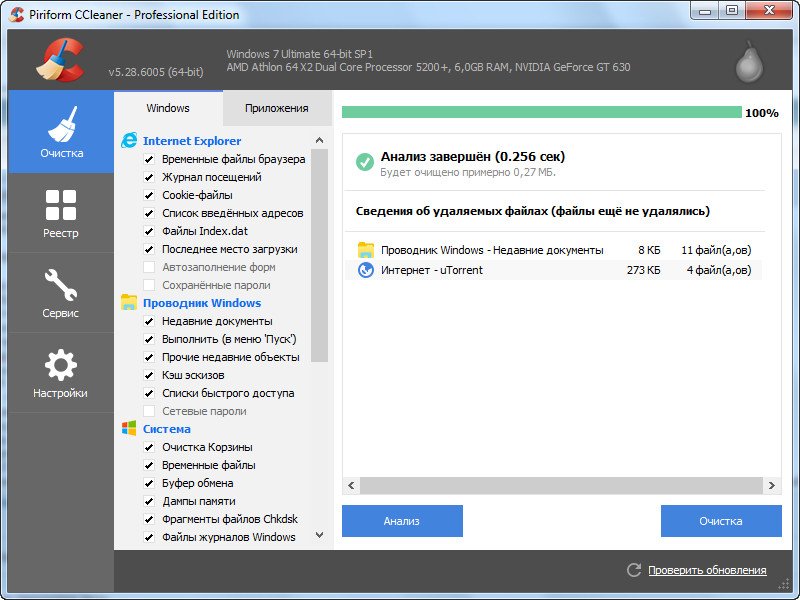
Task: Click the Анализ button
Action: (402, 521)
